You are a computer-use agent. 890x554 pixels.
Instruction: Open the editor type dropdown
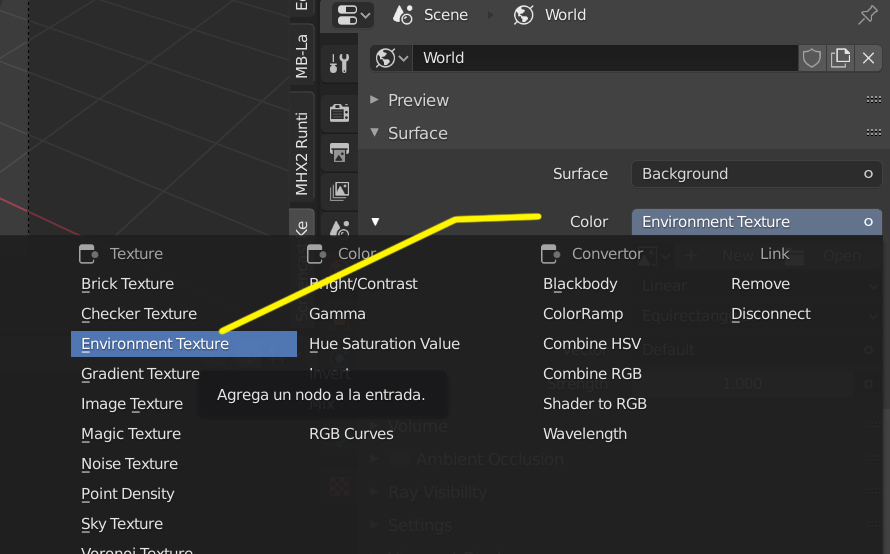353,15
